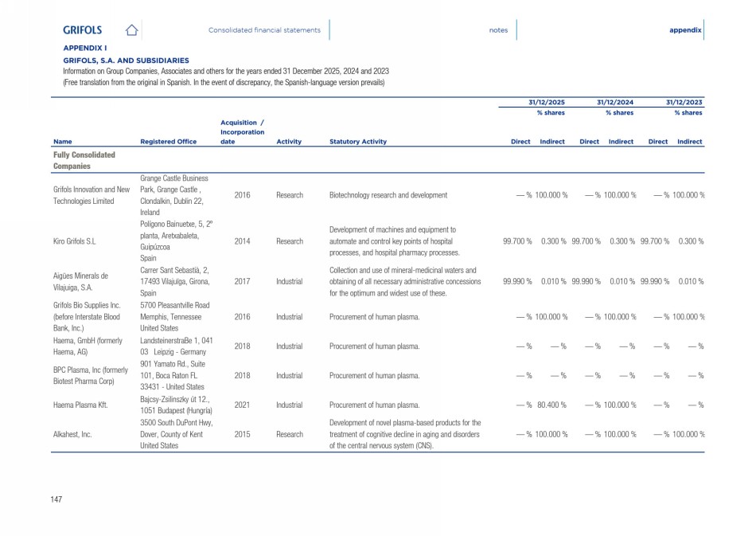This screenshot has width=756, height=536.
Task: Click the home icon beside the Grifols logo
Action: click(x=132, y=30)
